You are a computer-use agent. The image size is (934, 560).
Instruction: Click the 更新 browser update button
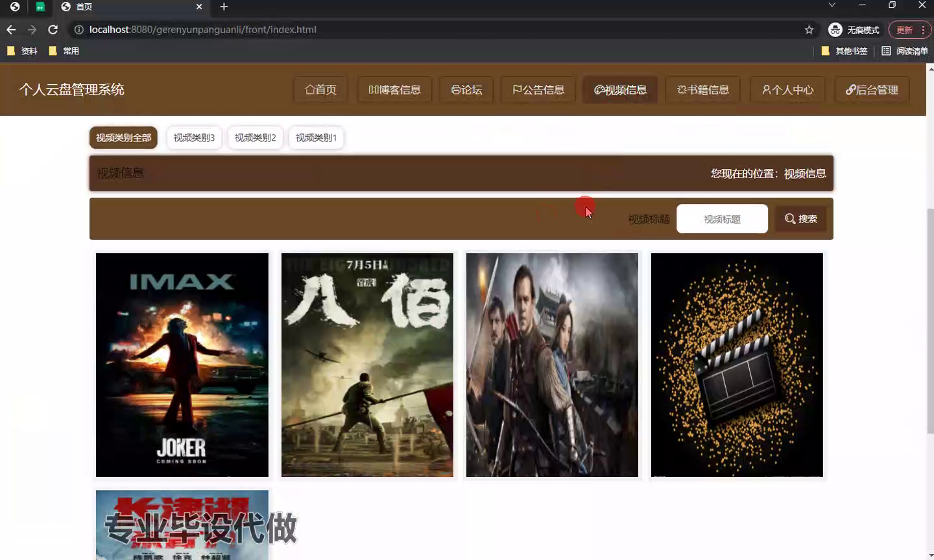pyautogui.click(x=909, y=30)
